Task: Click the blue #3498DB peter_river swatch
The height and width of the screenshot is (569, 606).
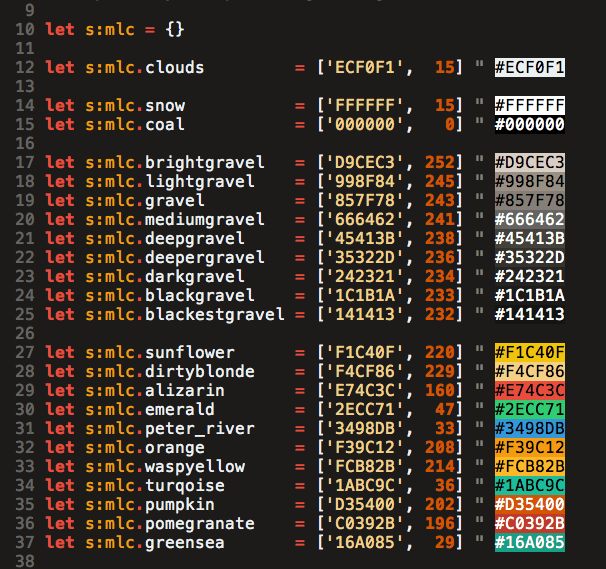Action: click(x=529, y=428)
